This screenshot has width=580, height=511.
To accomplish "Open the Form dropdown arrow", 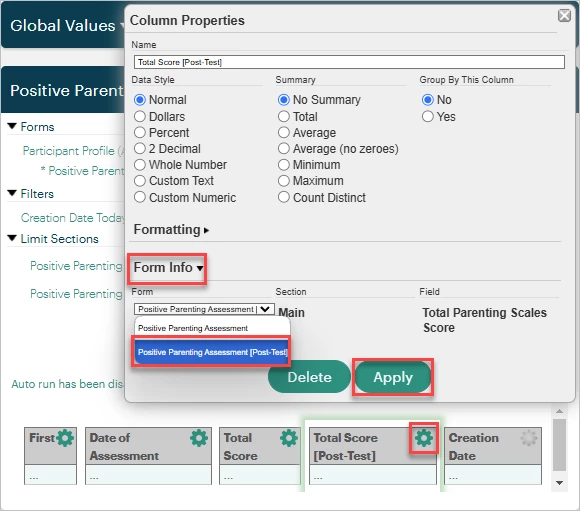I will (265, 309).
